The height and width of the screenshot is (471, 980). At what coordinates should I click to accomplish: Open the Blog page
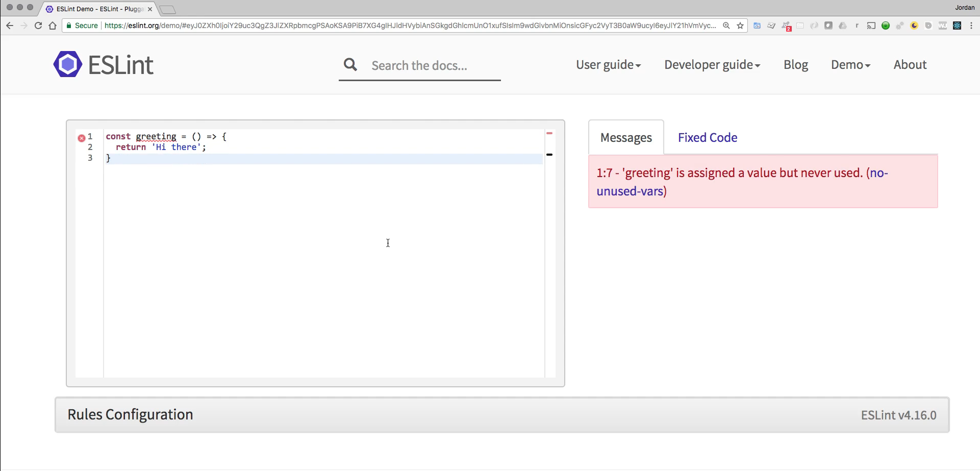(x=796, y=65)
